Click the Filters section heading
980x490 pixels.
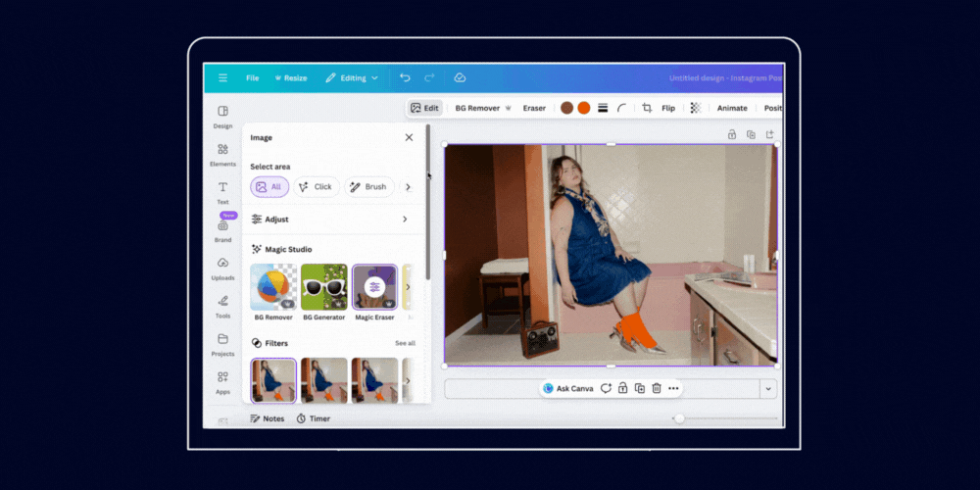(276, 343)
